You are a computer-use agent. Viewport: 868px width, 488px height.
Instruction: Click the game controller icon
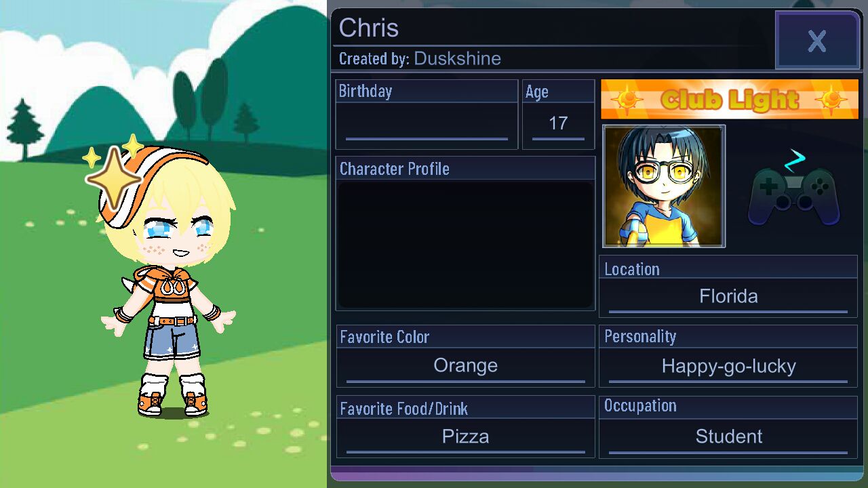(x=794, y=192)
